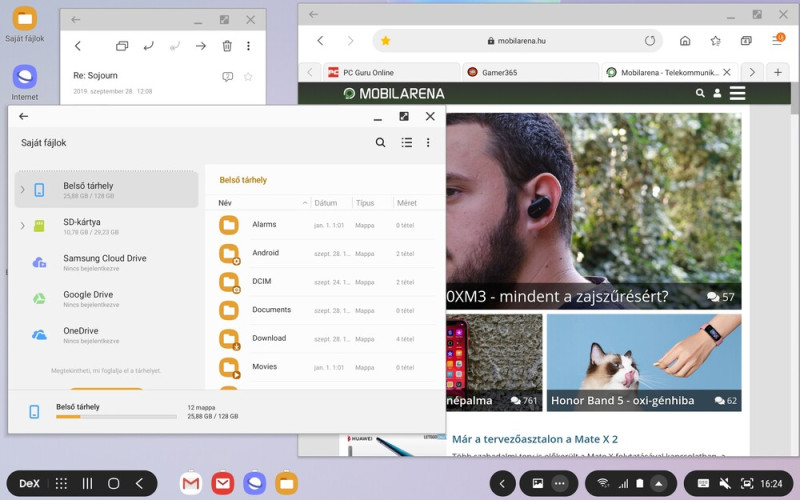Open Saját fájlok desktop shortcut
This screenshot has height=500, width=800.
click(x=24, y=24)
